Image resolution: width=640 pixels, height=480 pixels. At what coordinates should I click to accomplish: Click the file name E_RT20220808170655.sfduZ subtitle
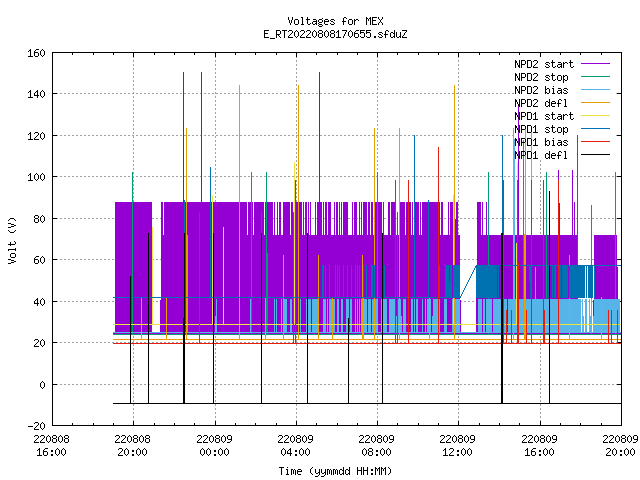point(335,34)
